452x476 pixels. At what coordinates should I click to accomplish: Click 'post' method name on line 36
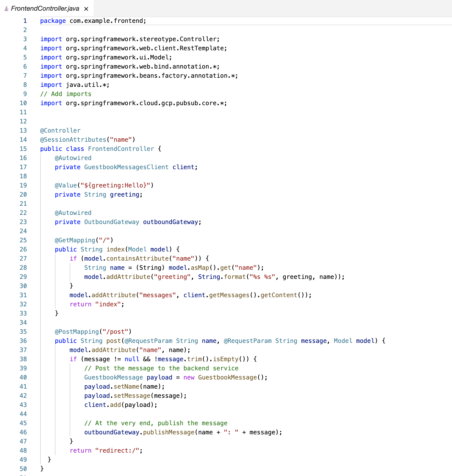point(113,341)
